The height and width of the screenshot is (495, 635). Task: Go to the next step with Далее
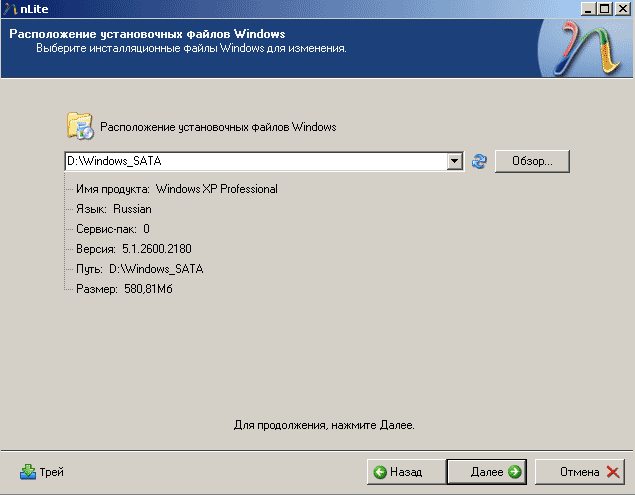(486, 472)
